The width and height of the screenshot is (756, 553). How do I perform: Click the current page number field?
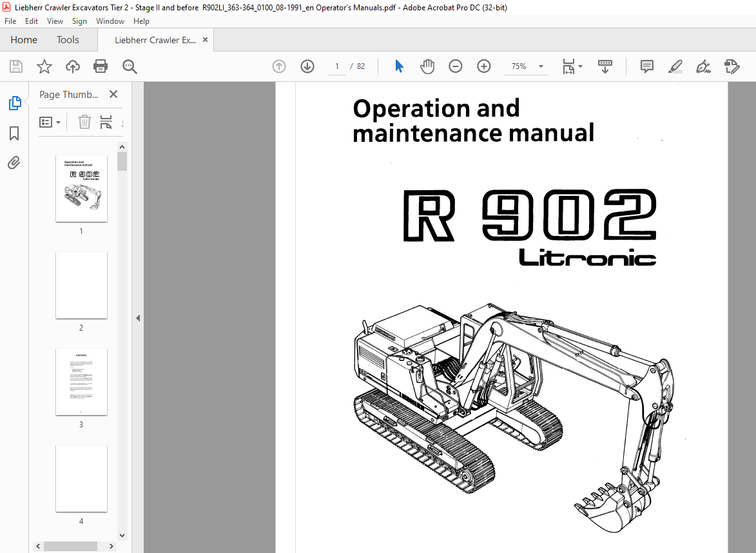point(337,66)
